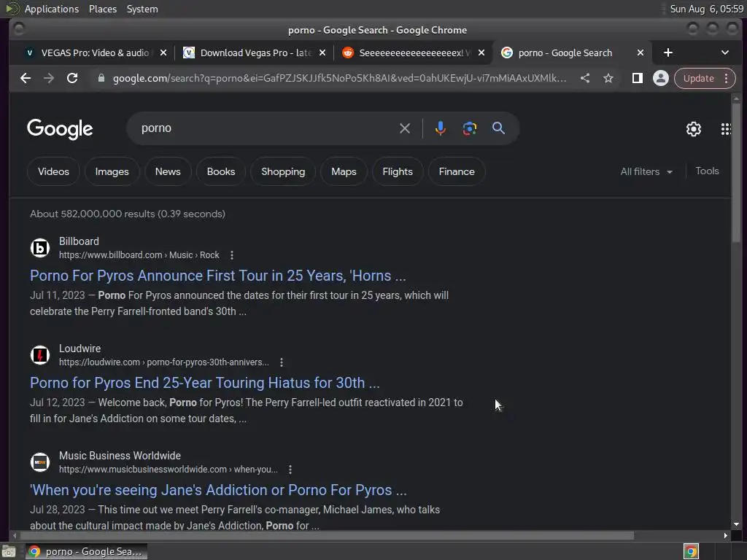Open Google quick settings gear

pyautogui.click(x=693, y=128)
